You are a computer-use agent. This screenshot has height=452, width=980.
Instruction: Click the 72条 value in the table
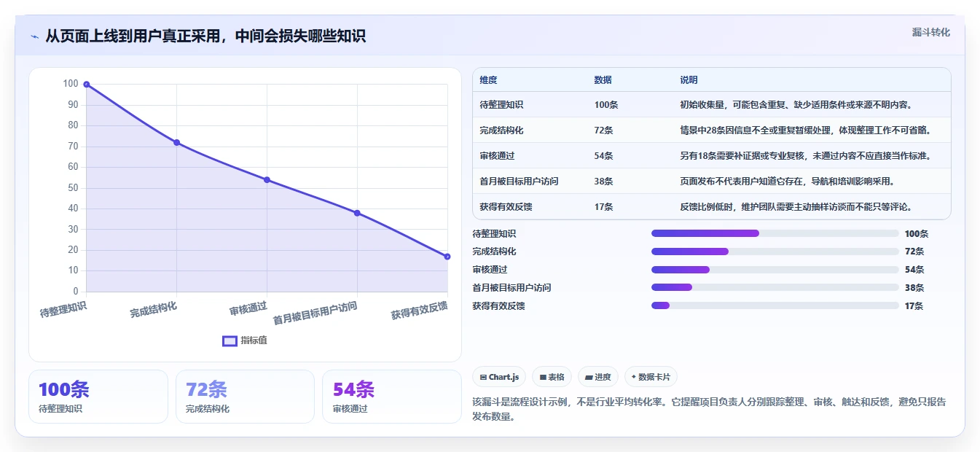[x=604, y=130]
